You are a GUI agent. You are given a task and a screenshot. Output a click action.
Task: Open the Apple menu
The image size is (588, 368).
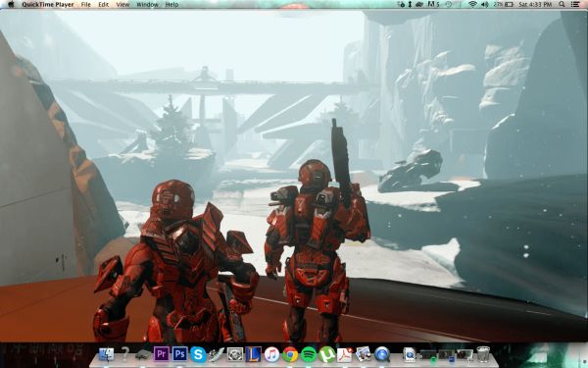pos(11,5)
